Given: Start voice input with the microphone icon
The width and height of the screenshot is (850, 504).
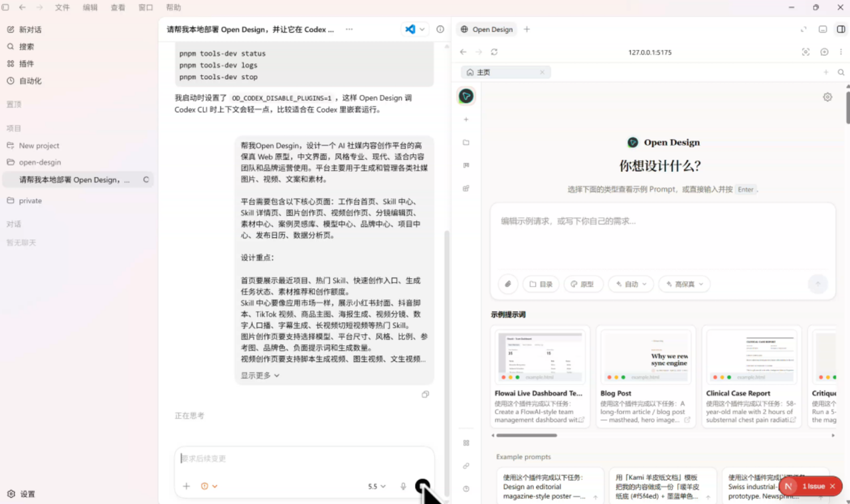Looking at the screenshot, I should pos(403,487).
